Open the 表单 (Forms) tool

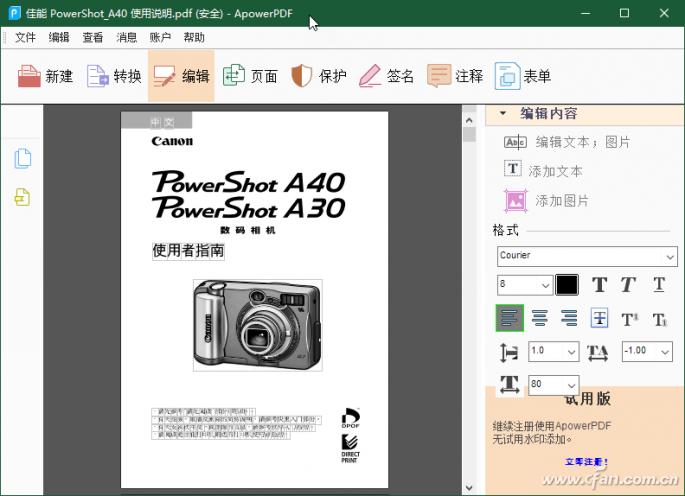click(x=523, y=76)
